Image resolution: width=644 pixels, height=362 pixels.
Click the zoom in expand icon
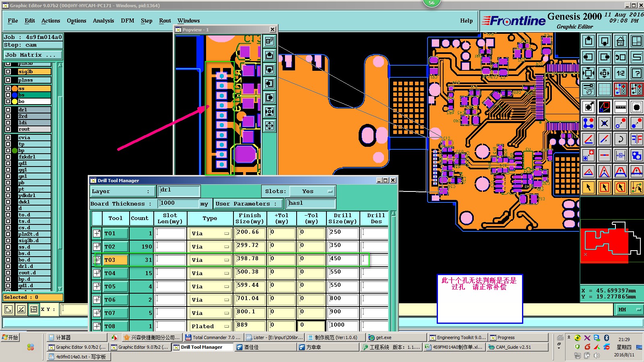588,73
